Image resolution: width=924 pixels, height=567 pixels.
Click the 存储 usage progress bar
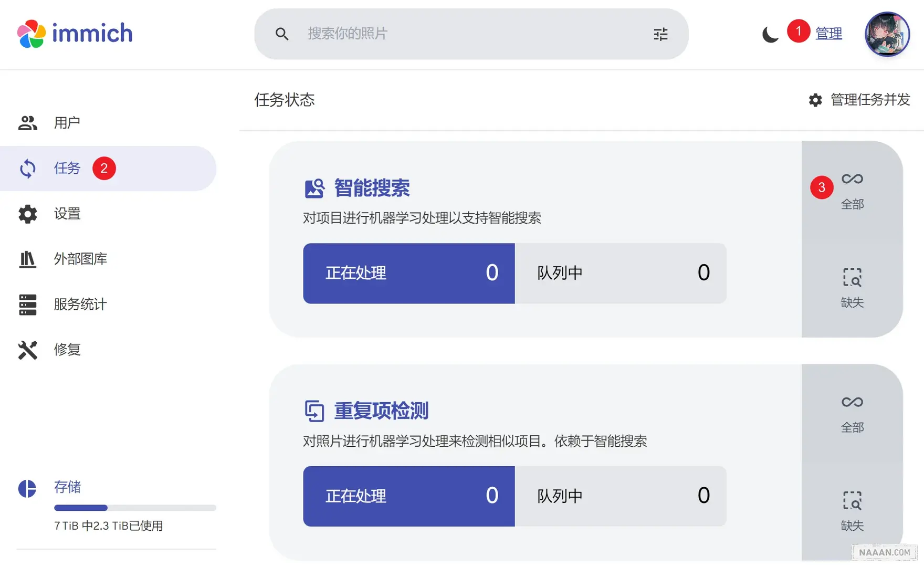click(x=135, y=508)
